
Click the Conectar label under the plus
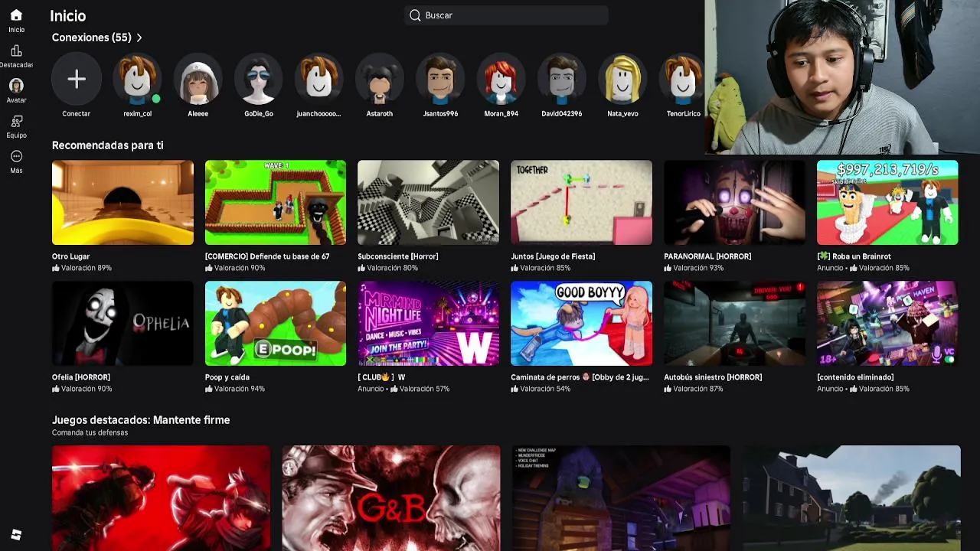(76, 113)
